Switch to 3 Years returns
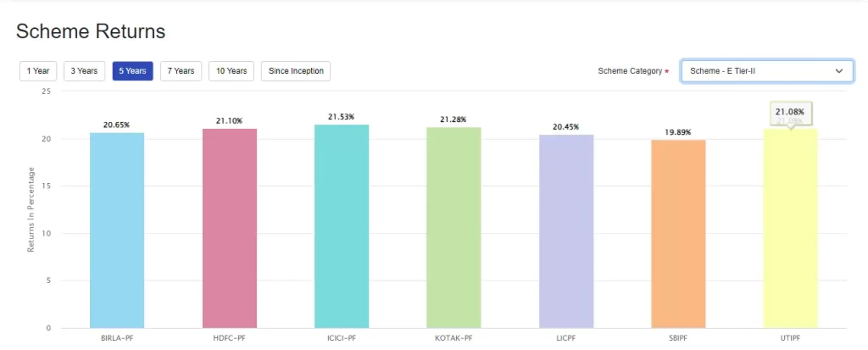Image resolution: width=868 pixels, height=350 pixels. click(x=84, y=71)
